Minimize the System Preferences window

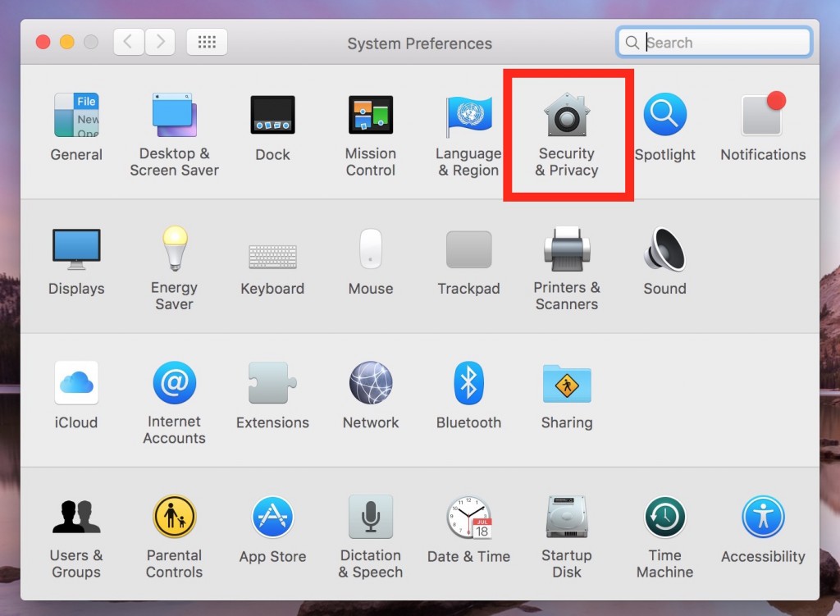[x=67, y=42]
